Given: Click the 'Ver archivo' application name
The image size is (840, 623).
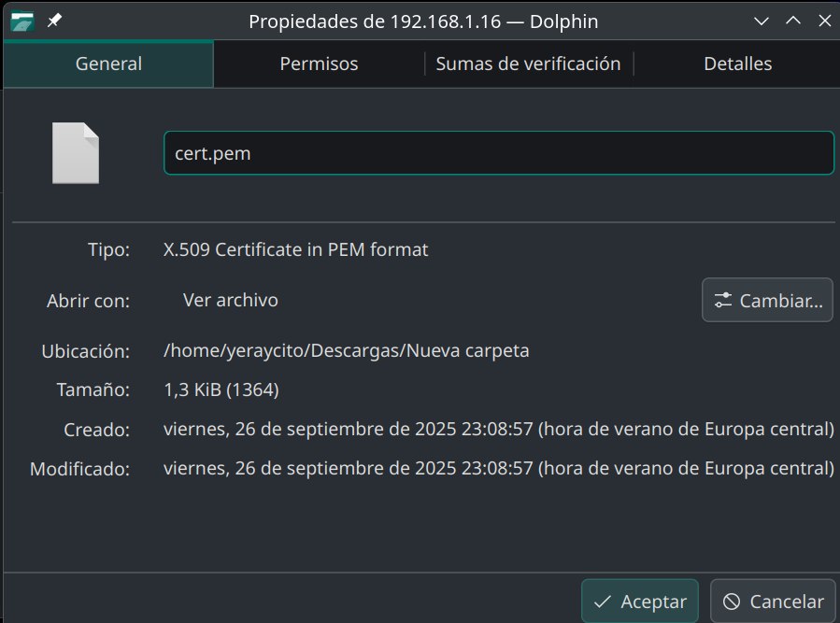Looking at the screenshot, I should click(230, 300).
